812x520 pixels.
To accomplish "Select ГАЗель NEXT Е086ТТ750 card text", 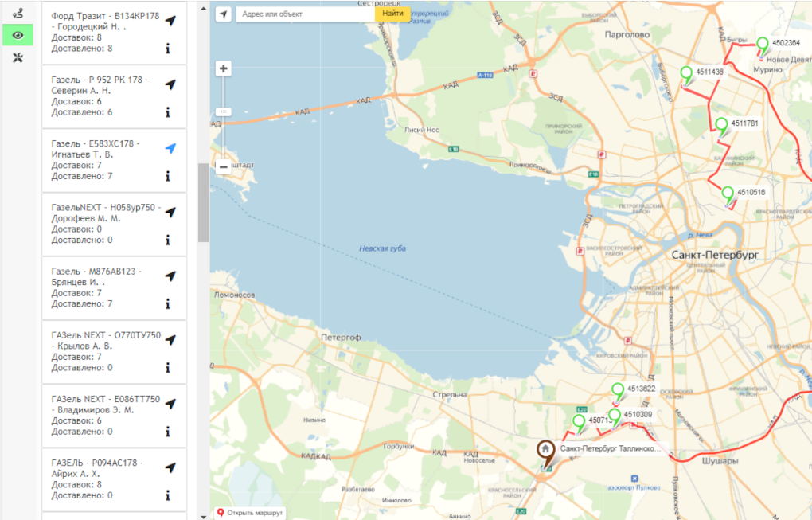I will click(106, 416).
